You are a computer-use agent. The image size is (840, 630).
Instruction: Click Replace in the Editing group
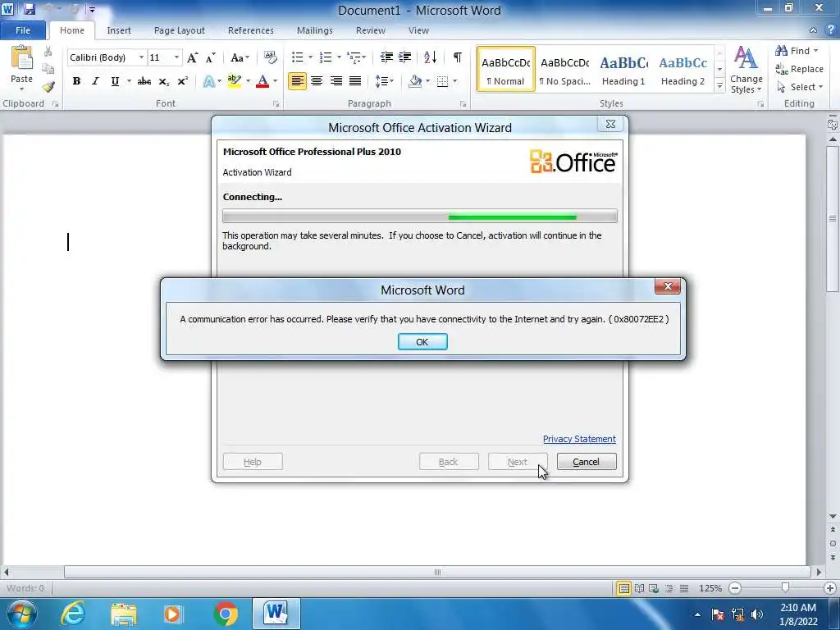pos(799,69)
